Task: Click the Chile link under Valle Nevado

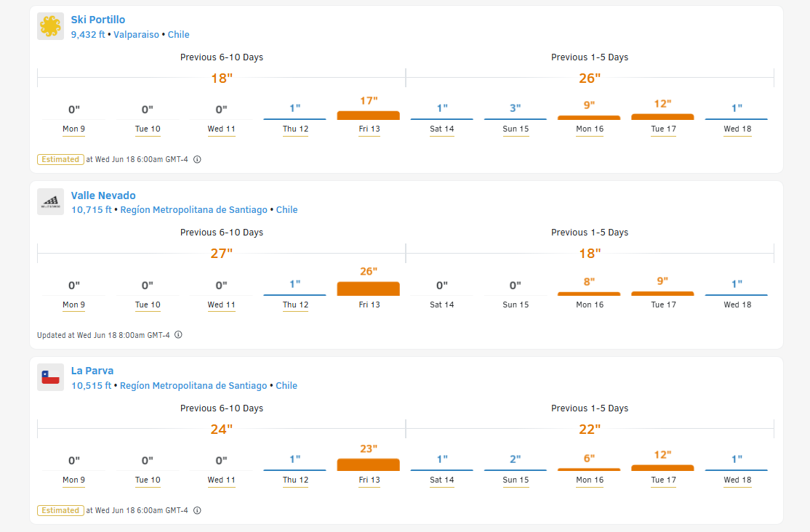Action: [286, 210]
